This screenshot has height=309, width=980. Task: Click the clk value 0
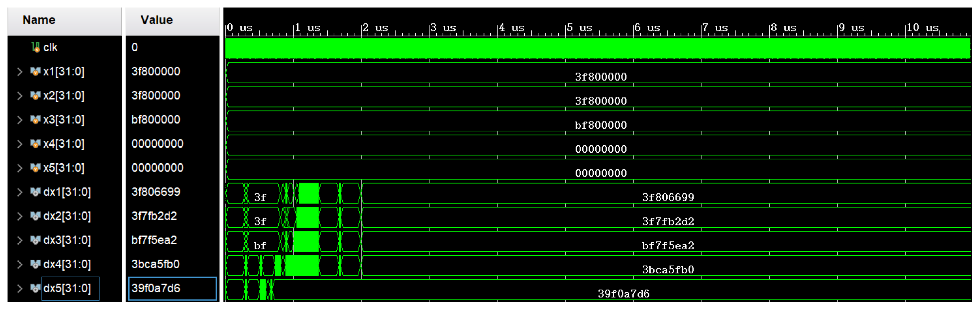135,47
